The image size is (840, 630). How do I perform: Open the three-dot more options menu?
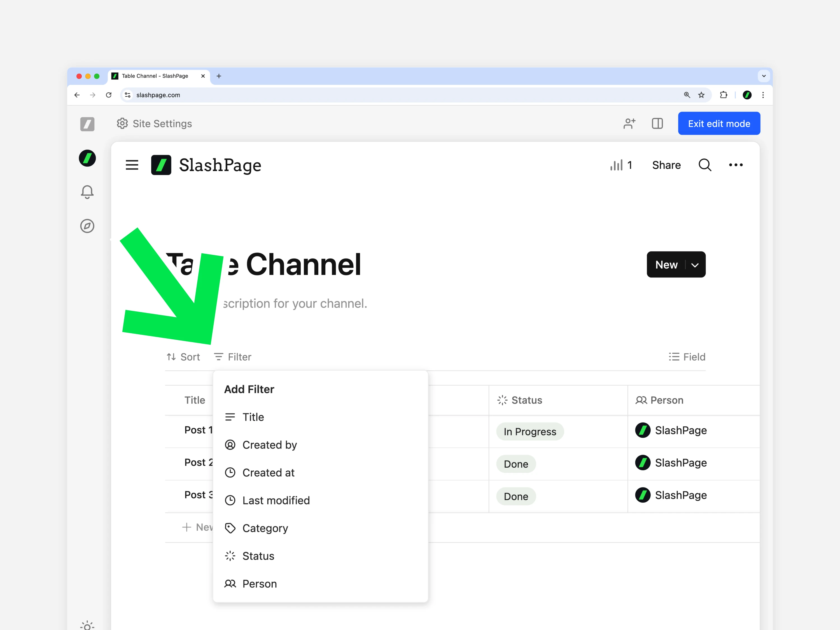tap(736, 165)
